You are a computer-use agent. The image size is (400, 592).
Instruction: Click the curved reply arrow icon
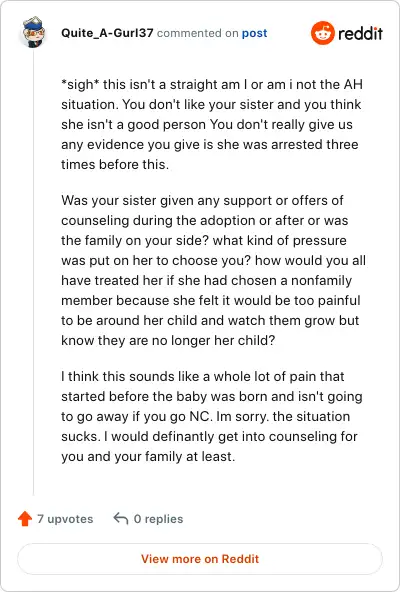pyautogui.click(x=120, y=519)
